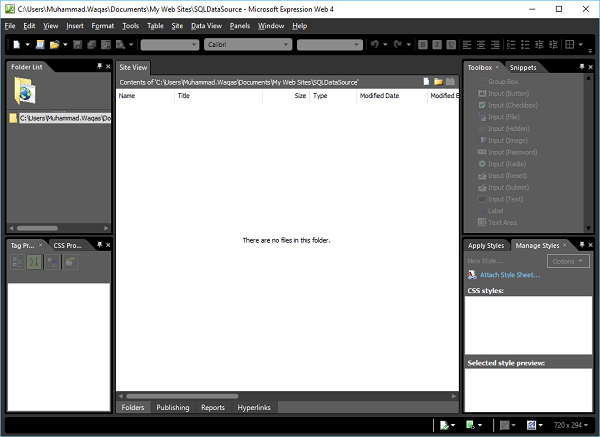Viewport: 600px width, 437px height.
Task: Select Text Area in the Toolbox
Action: pyautogui.click(x=497, y=222)
